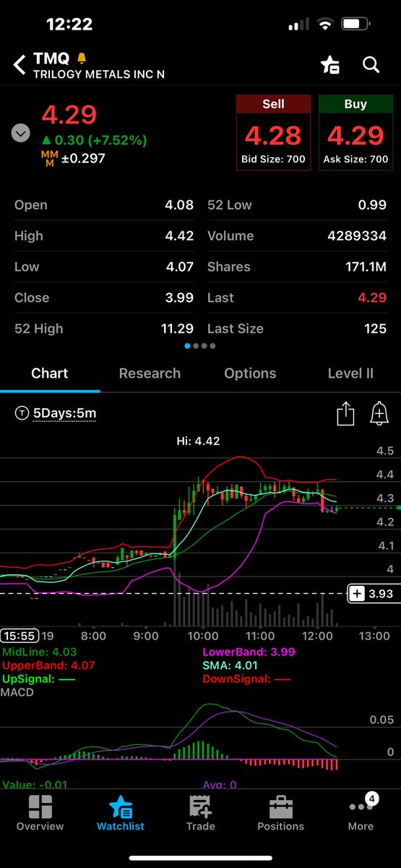This screenshot has width=401, height=868.
Task: Go back using the left chevron
Action: 20,65
